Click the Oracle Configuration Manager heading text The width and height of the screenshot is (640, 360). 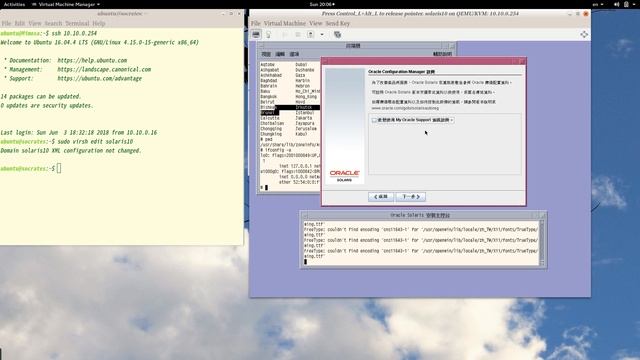coord(401,72)
